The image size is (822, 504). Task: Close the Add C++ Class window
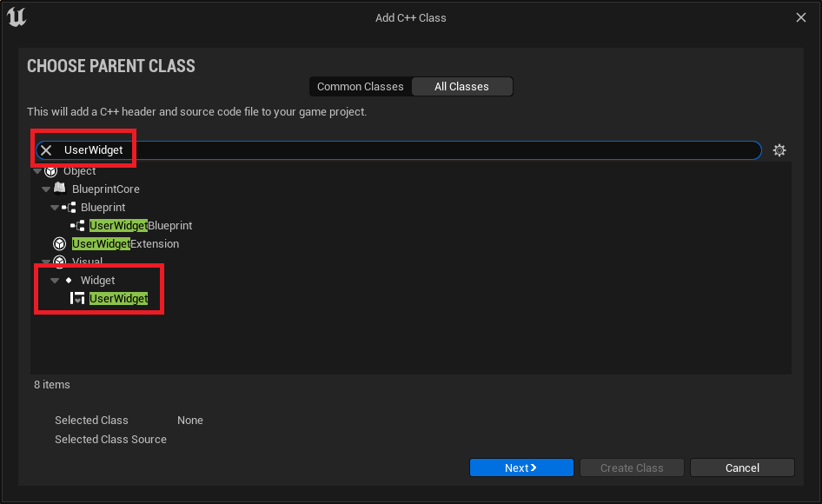pyautogui.click(x=801, y=17)
